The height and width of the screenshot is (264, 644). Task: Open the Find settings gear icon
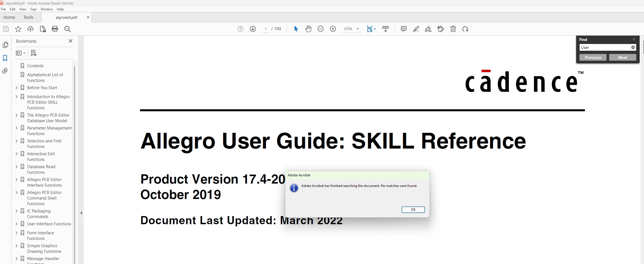click(x=633, y=47)
